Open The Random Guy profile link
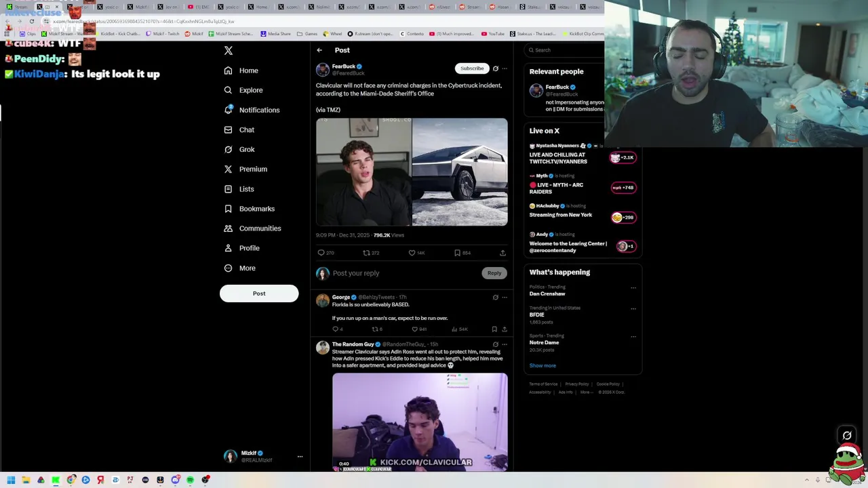The height and width of the screenshot is (488, 868). (x=353, y=344)
